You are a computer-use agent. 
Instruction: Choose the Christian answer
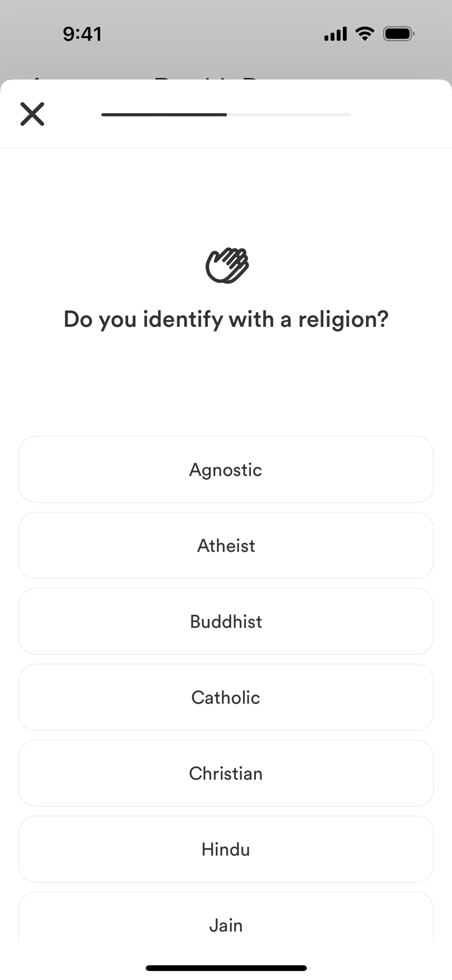[226, 773]
